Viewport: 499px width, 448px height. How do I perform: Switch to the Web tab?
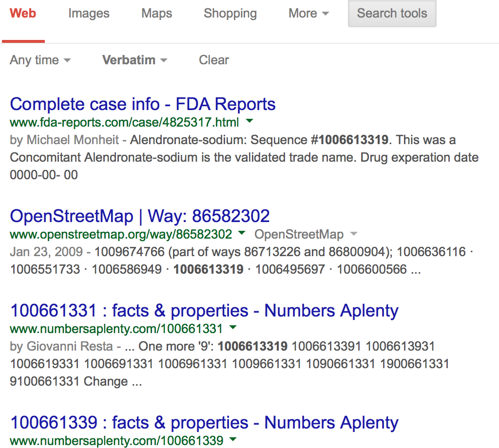click(x=23, y=14)
